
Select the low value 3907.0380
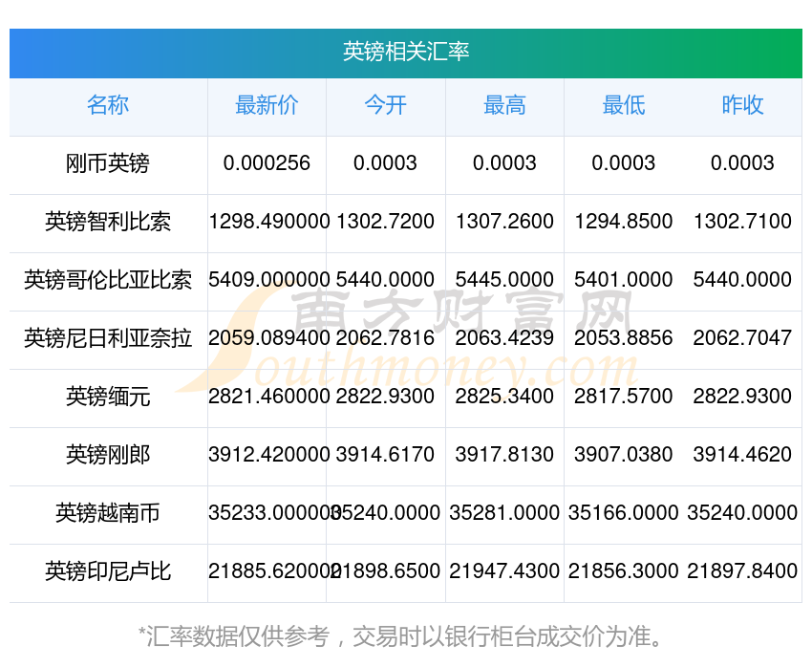[x=624, y=455]
